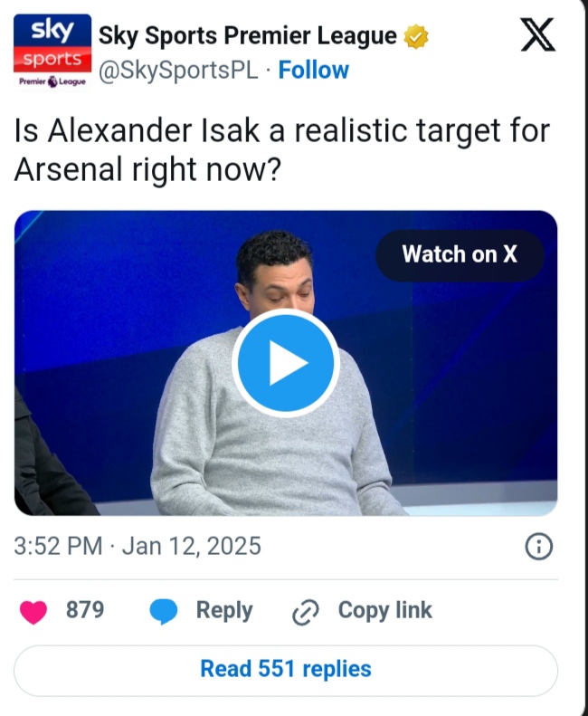Click the Alexander Isak tweet text
This screenshot has height=716, width=588.
click(281, 148)
